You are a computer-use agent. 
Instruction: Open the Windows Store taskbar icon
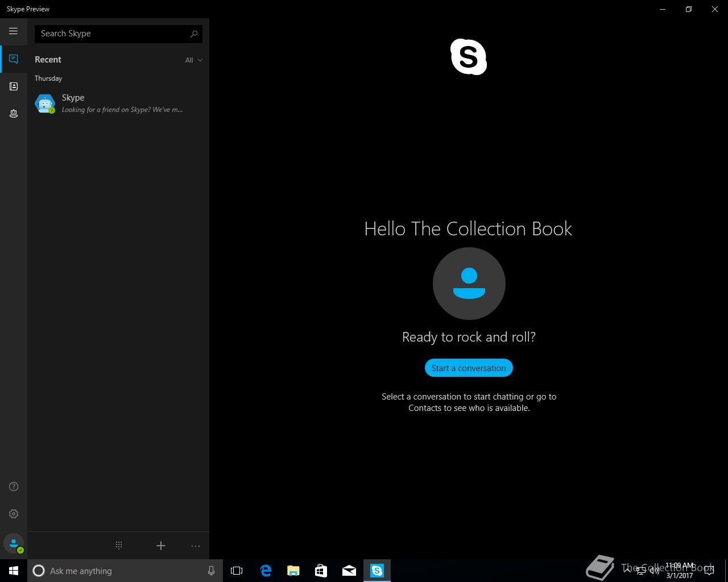[321, 571]
